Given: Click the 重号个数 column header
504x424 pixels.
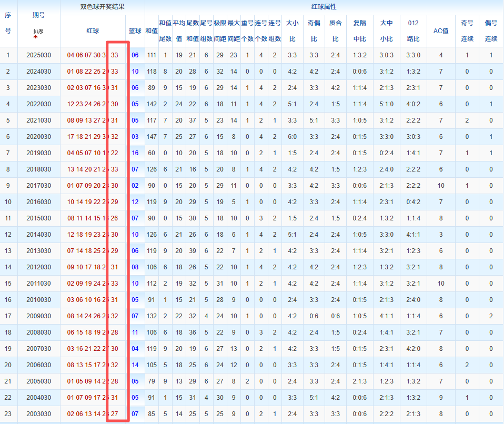Looking at the screenshot, I should coord(247,31).
